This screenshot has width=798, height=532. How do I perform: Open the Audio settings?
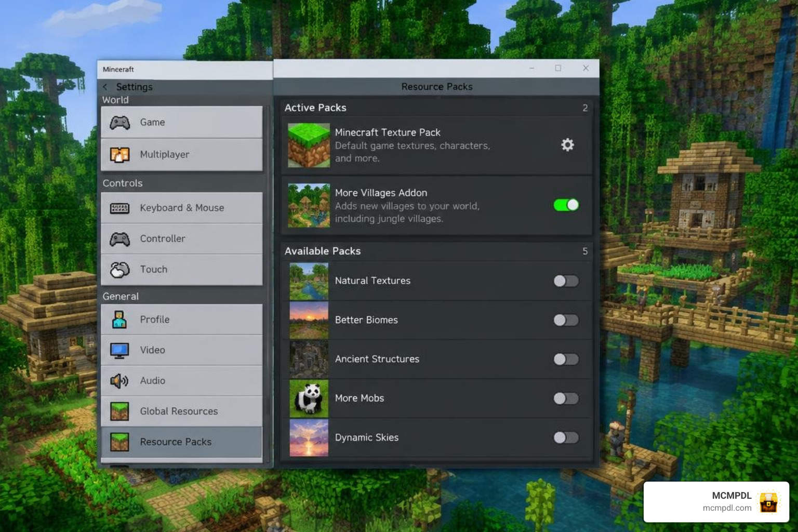[182, 381]
